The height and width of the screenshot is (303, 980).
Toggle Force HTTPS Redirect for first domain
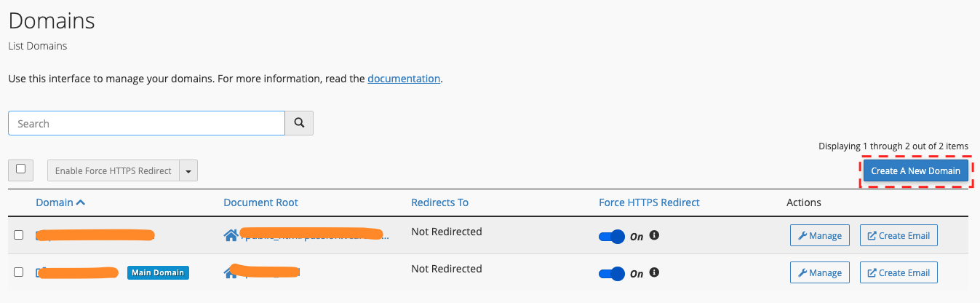(612, 236)
